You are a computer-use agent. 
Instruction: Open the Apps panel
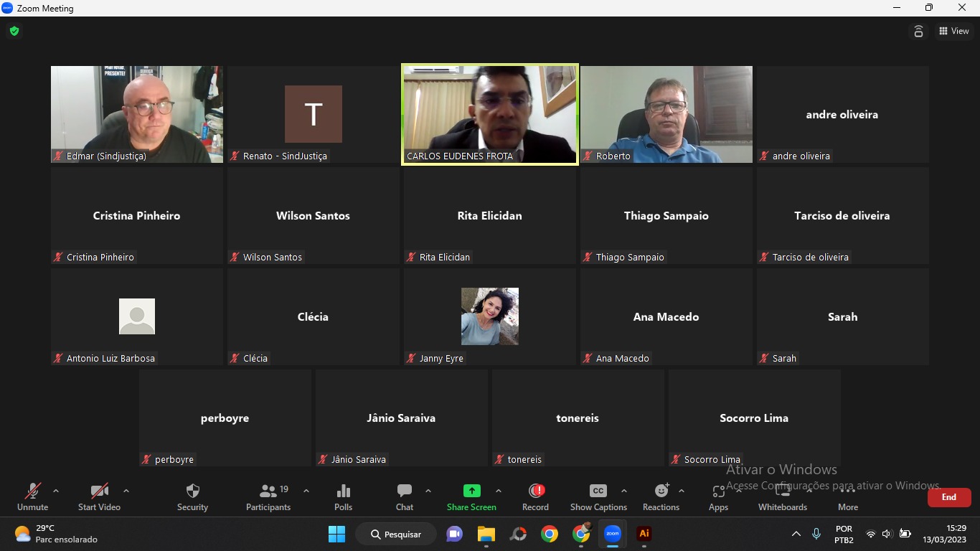(x=718, y=496)
